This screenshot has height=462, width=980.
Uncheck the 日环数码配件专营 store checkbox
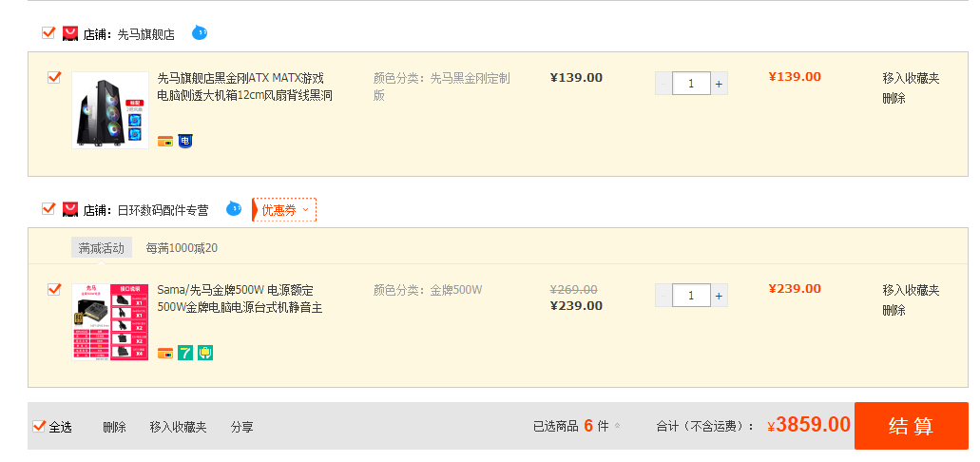point(48,208)
